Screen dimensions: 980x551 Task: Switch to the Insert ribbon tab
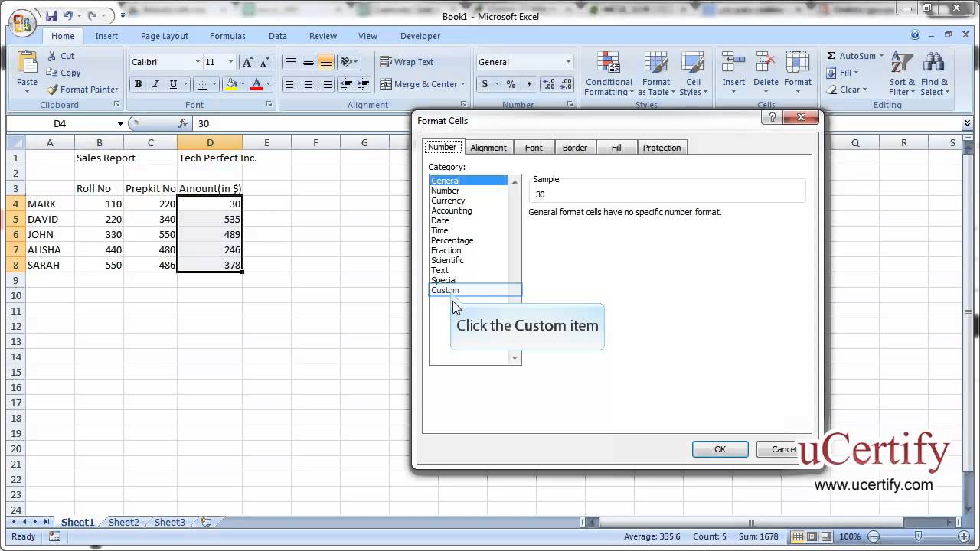[x=106, y=36]
